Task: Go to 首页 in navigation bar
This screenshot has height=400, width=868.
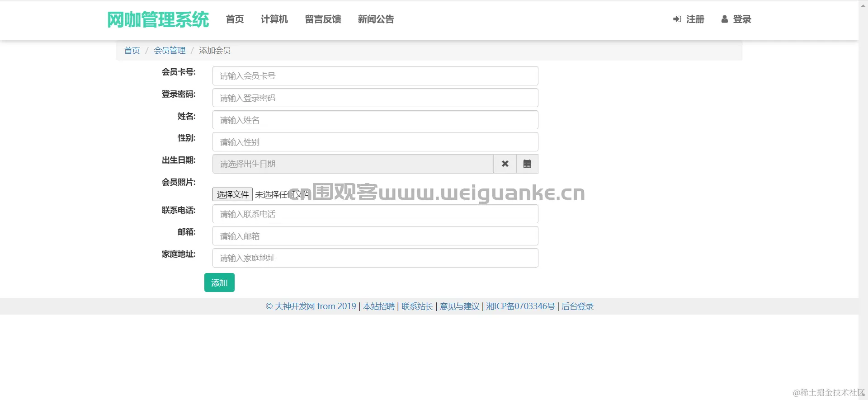Action: point(235,19)
